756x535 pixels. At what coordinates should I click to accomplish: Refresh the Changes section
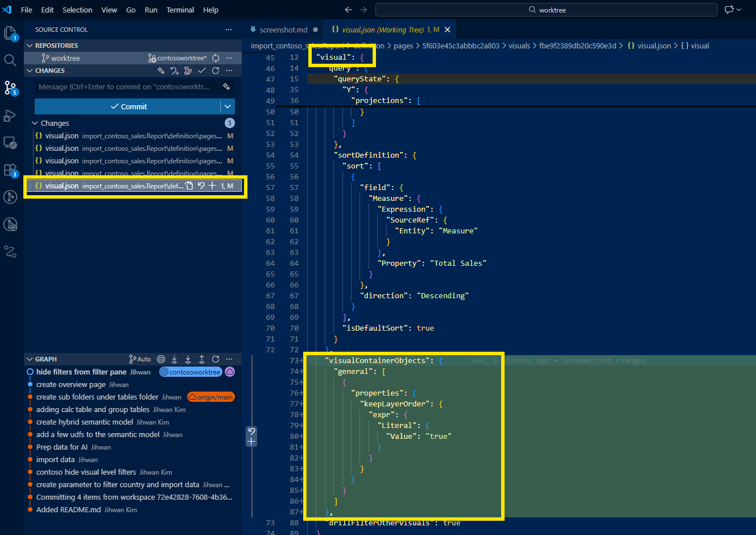[216, 71]
